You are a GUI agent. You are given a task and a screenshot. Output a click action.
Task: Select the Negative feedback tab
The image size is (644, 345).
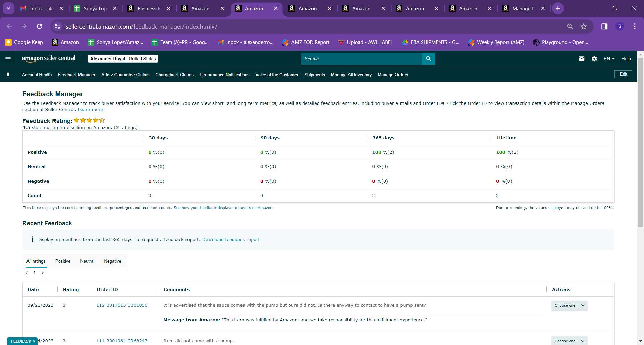point(113,261)
